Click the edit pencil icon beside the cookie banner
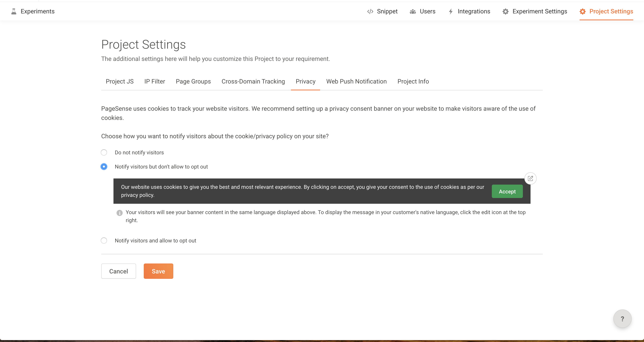This screenshot has width=644, height=342. click(x=531, y=178)
